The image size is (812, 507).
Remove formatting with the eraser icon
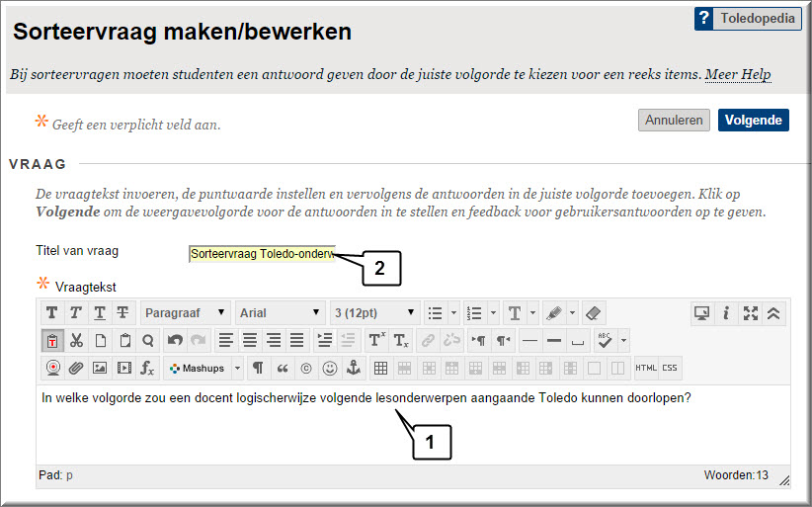594,312
